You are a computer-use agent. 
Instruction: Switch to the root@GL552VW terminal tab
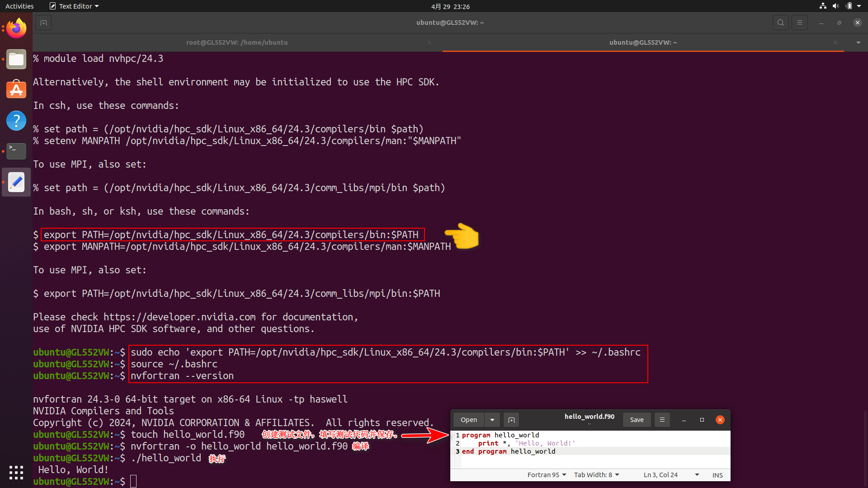pyautogui.click(x=237, y=42)
